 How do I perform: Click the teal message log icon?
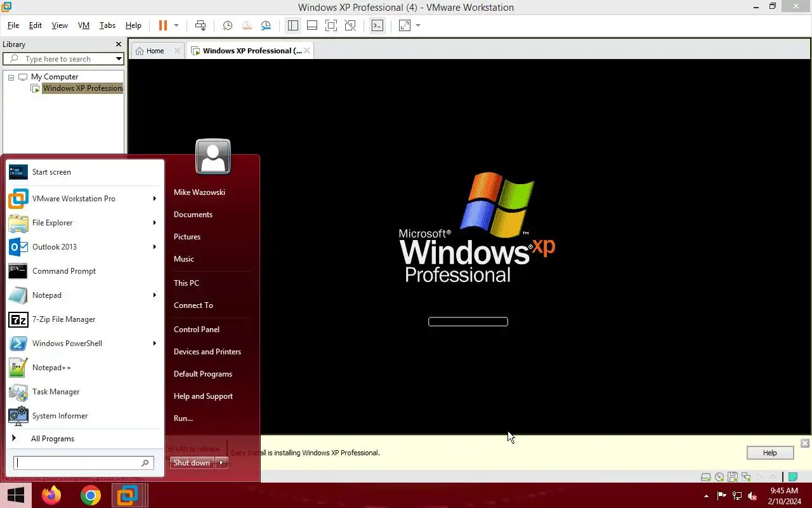tap(792, 477)
